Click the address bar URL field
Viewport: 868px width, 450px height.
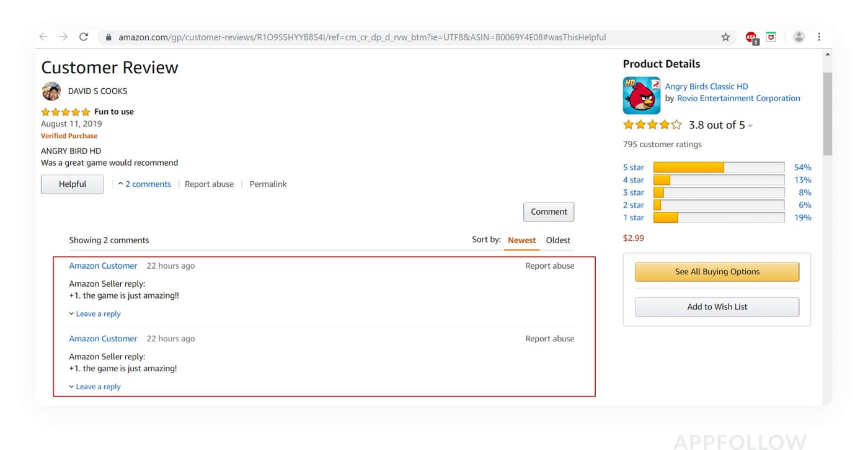362,37
